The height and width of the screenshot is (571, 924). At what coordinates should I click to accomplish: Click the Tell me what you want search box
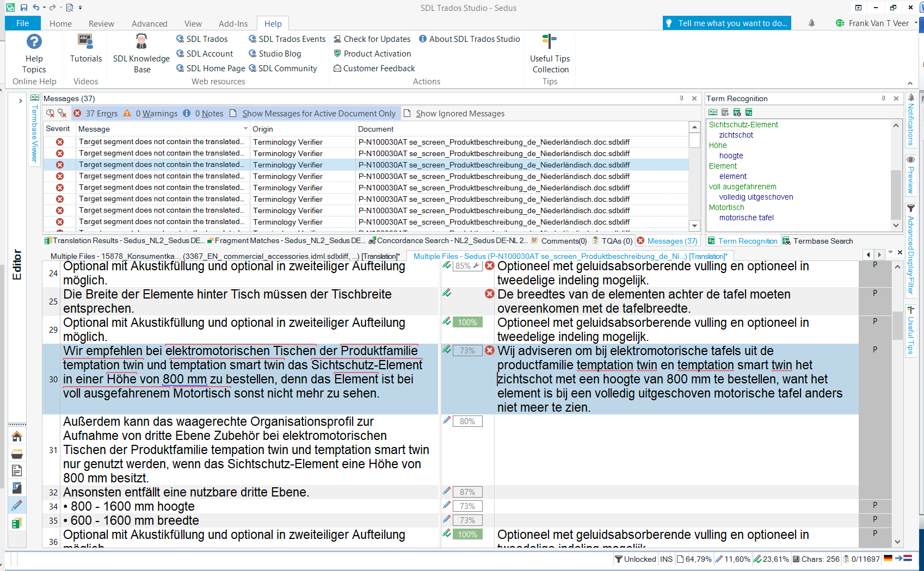727,23
